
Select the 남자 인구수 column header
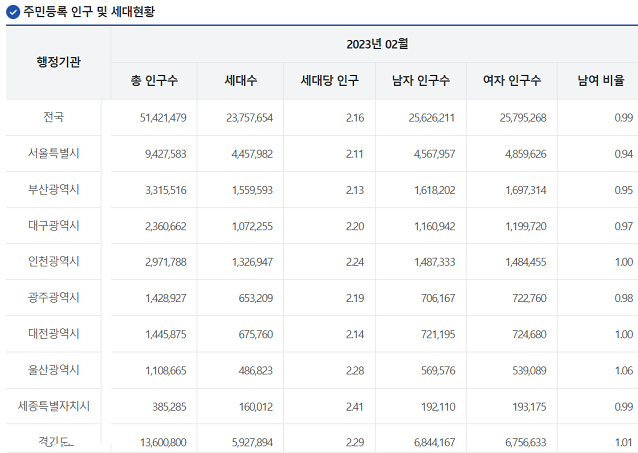(x=420, y=81)
